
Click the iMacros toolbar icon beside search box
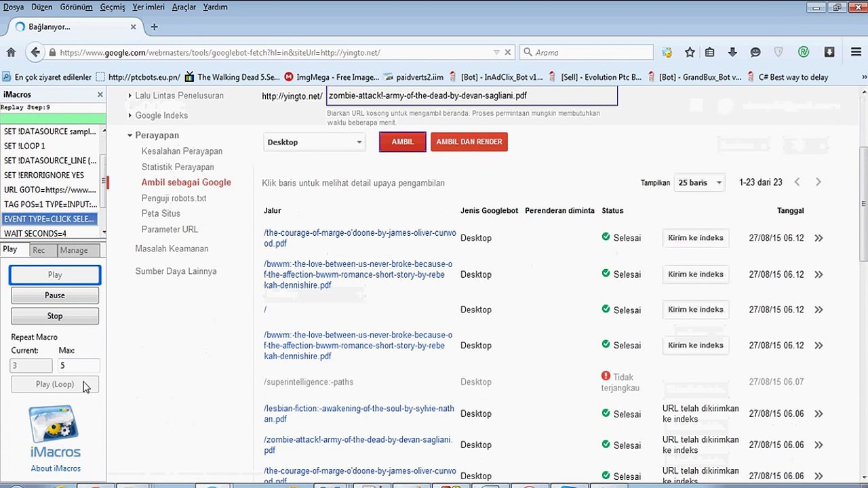[667, 52]
